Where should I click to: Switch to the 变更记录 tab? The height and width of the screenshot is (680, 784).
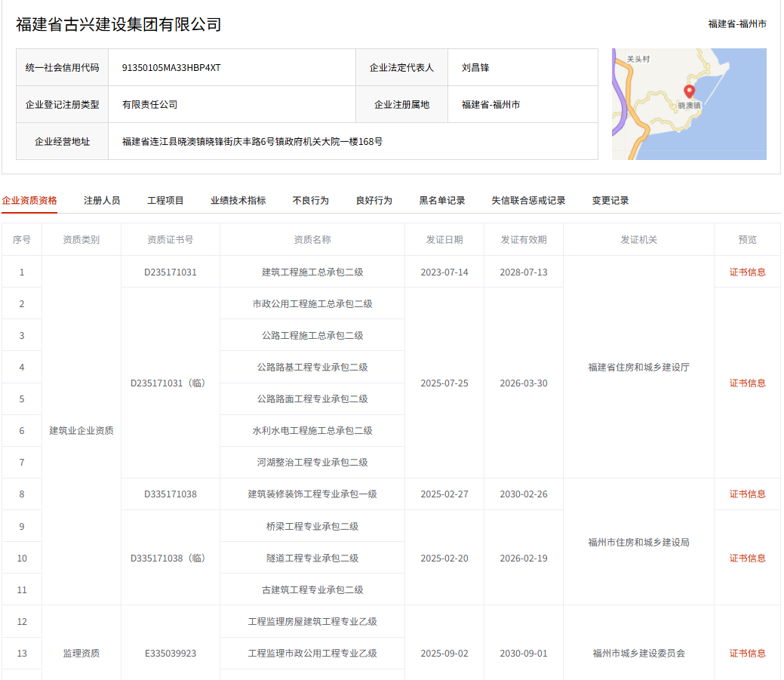click(613, 200)
